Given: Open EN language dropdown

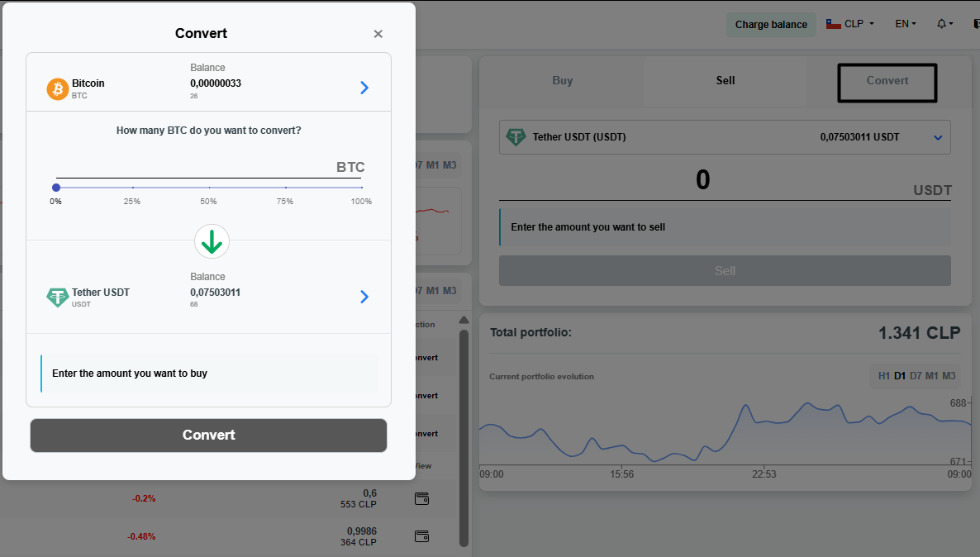Looking at the screenshot, I should [906, 24].
